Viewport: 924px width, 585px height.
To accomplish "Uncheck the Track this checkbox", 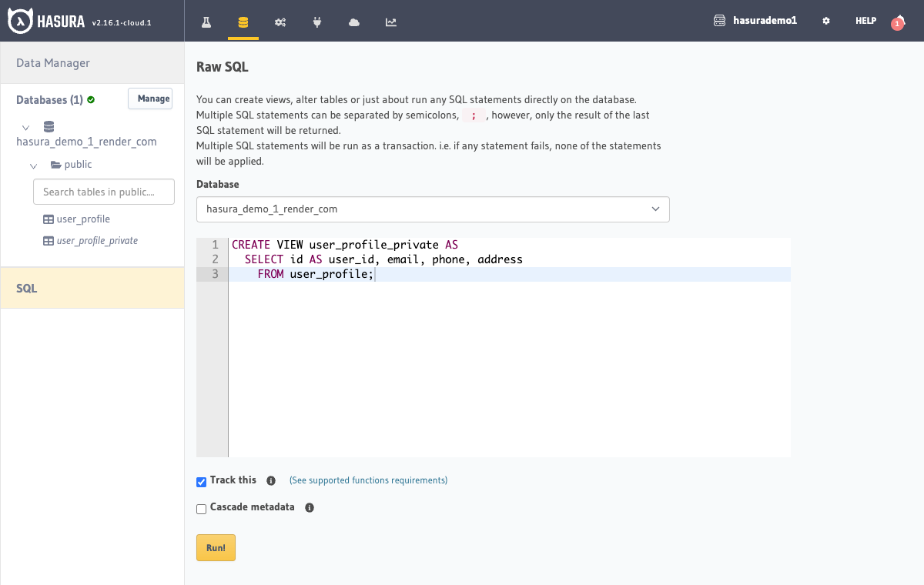I will pos(202,482).
